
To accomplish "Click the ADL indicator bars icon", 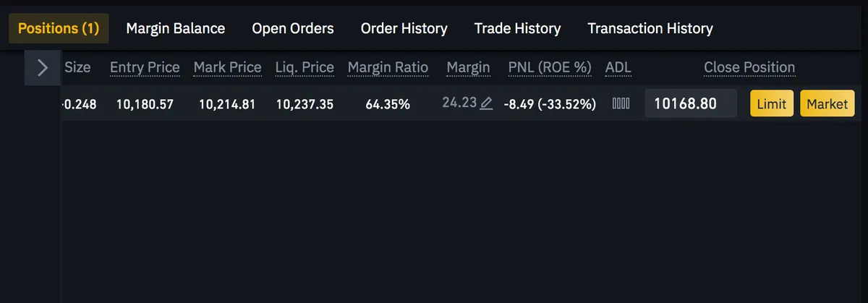I will [x=621, y=103].
